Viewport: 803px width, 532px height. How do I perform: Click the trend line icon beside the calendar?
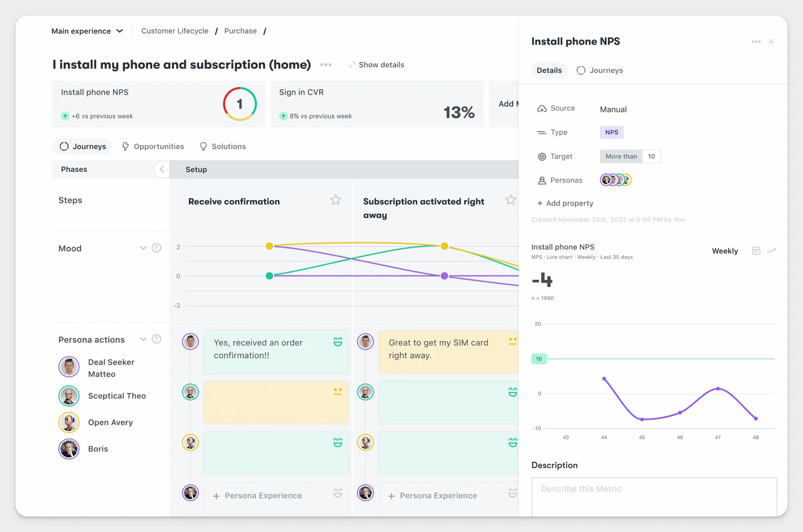(x=772, y=251)
